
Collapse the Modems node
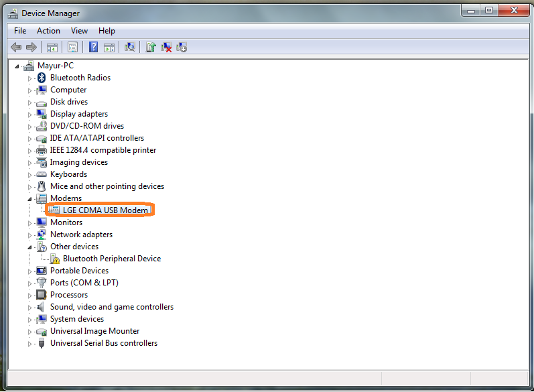point(29,199)
